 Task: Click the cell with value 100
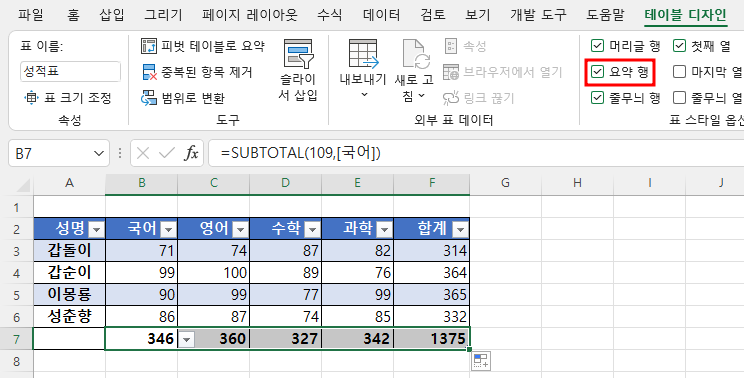[x=214, y=272]
